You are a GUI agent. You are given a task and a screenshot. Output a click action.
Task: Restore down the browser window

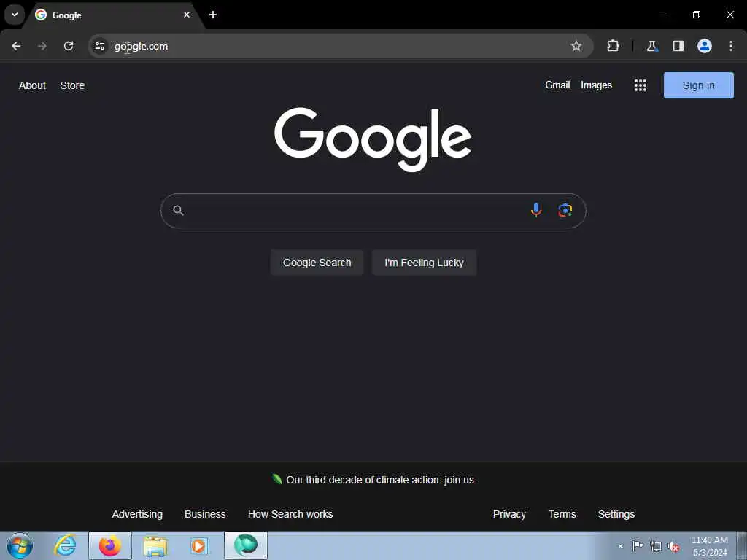[697, 15]
